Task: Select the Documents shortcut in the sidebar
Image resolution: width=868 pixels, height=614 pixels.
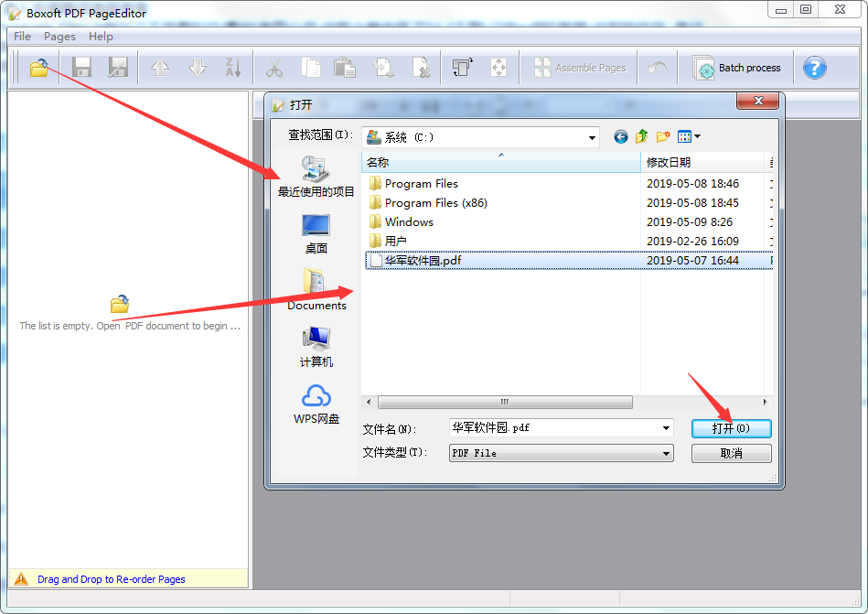Action: pos(316,293)
